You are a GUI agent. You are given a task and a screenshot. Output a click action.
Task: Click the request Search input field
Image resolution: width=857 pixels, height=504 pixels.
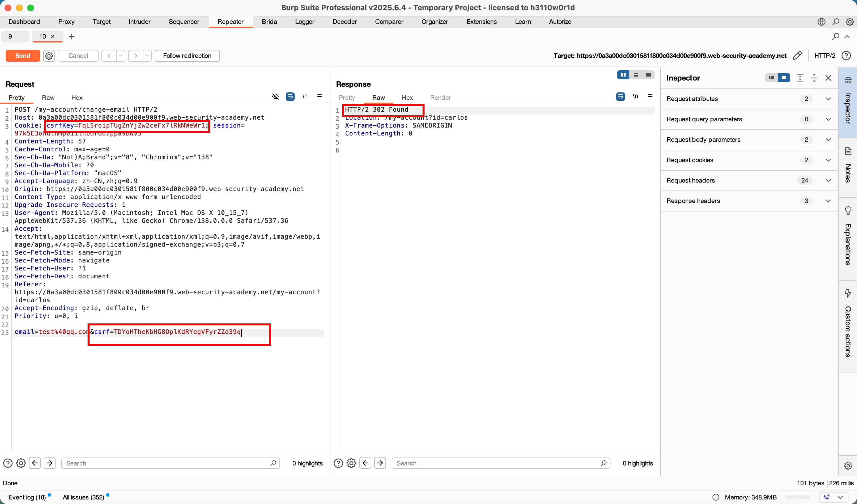pos(167,463)
